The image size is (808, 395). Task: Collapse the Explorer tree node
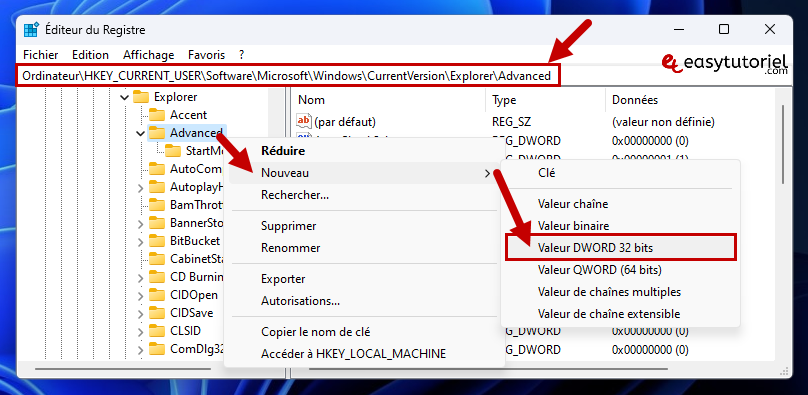click(x=124, y=97)
